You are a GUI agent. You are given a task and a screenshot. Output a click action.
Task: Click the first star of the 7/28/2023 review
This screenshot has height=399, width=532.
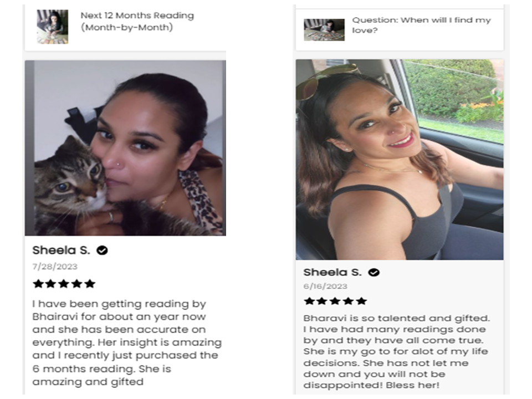coord(38,284)
